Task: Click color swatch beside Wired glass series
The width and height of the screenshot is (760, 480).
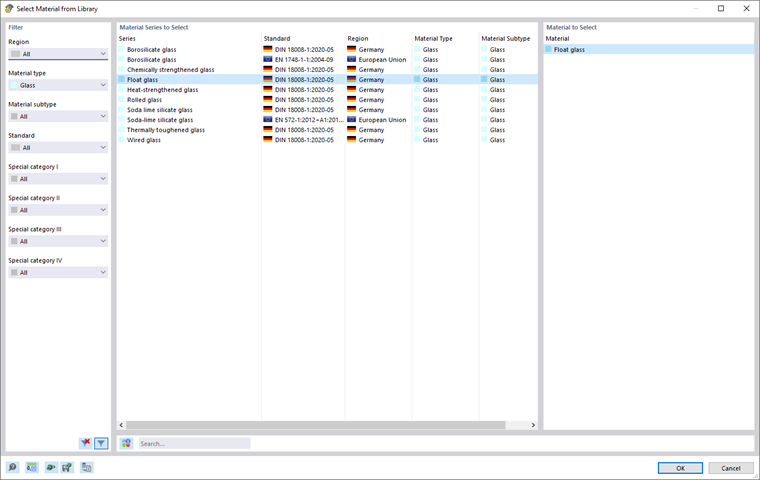Action: click(122, 140)
